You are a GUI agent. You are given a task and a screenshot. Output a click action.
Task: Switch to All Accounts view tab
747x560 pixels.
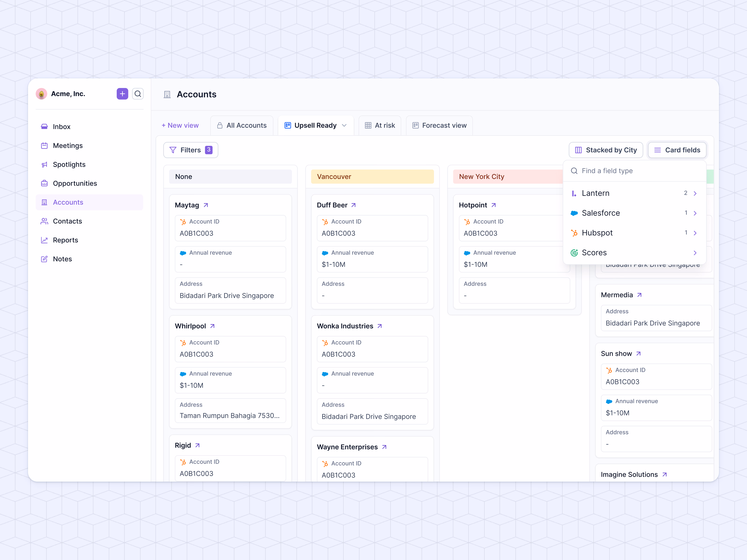point(241,126)
